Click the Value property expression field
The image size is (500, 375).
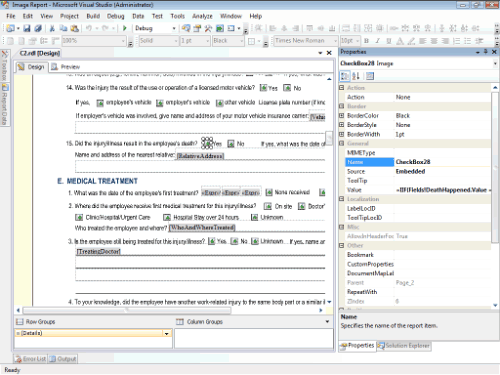(x=443, y=190)
